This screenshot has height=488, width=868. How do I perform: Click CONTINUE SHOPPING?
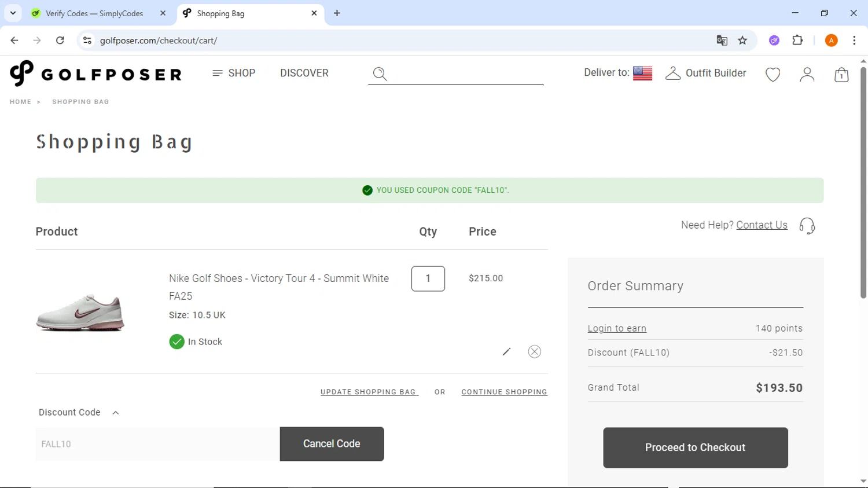[x=505, y=392]
